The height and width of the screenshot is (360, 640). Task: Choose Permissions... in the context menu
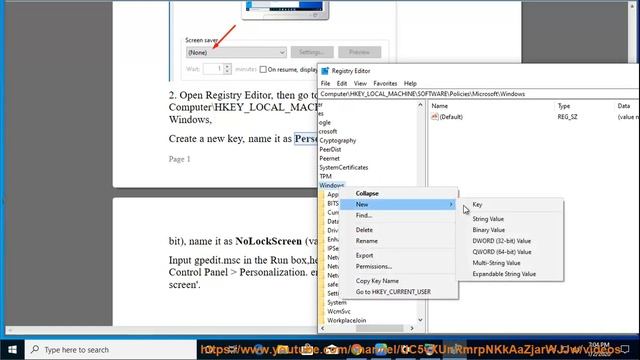click(x=399, y=267)
